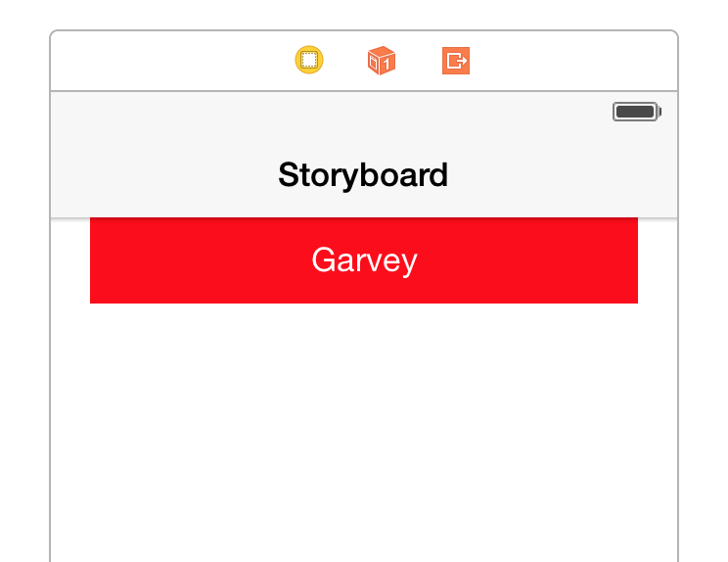The image size is (728, 562).
Task: Select the Exit icon in scene dock
Action: 456,61
